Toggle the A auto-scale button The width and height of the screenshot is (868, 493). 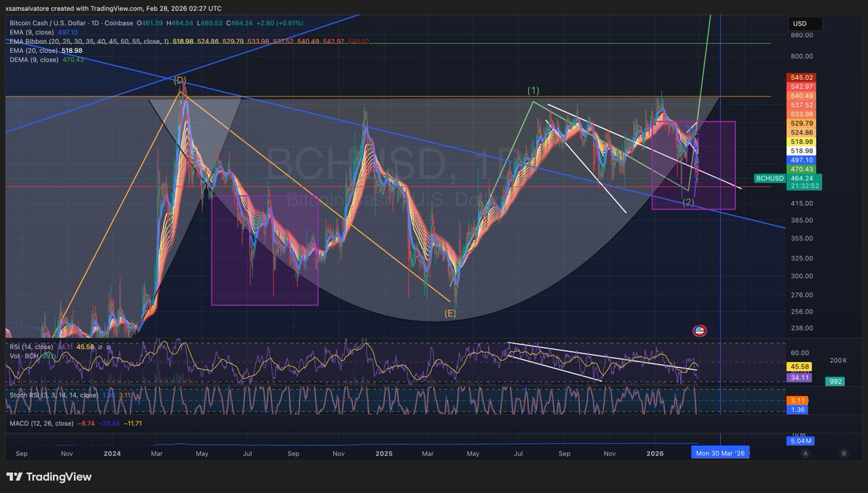pos(805,453)
